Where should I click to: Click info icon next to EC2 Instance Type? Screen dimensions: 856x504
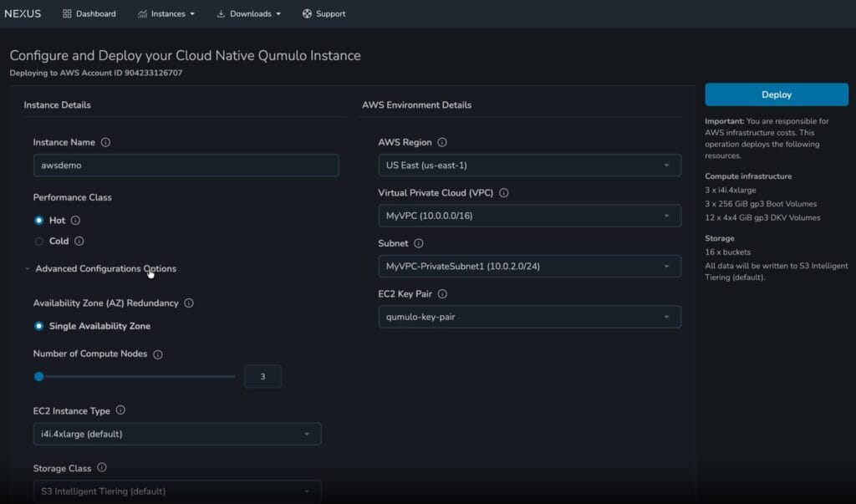[120, 410]
